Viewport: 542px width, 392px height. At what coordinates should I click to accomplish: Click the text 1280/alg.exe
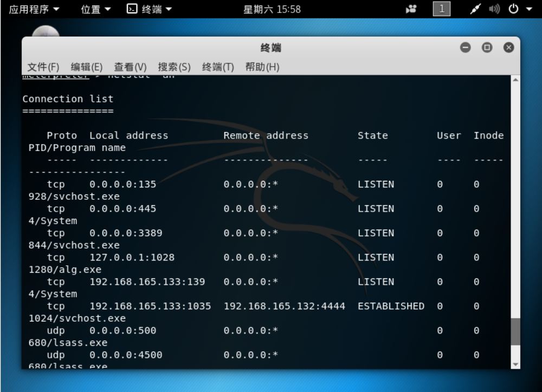point(65,270)
